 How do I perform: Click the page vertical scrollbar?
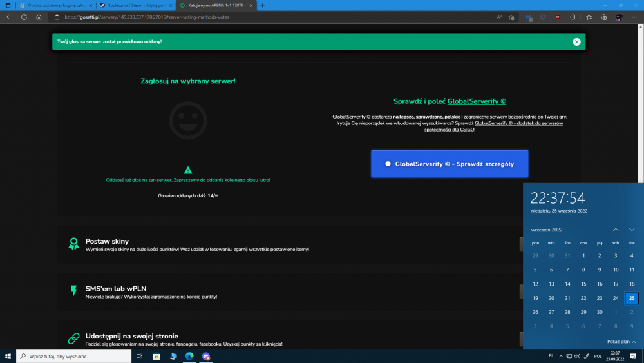tap(641, 103)
